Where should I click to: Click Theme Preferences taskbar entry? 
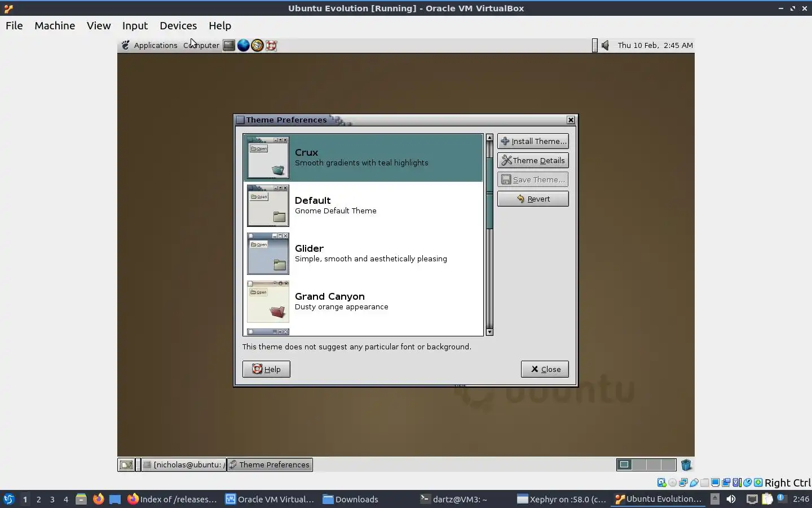tap(270, 465)
